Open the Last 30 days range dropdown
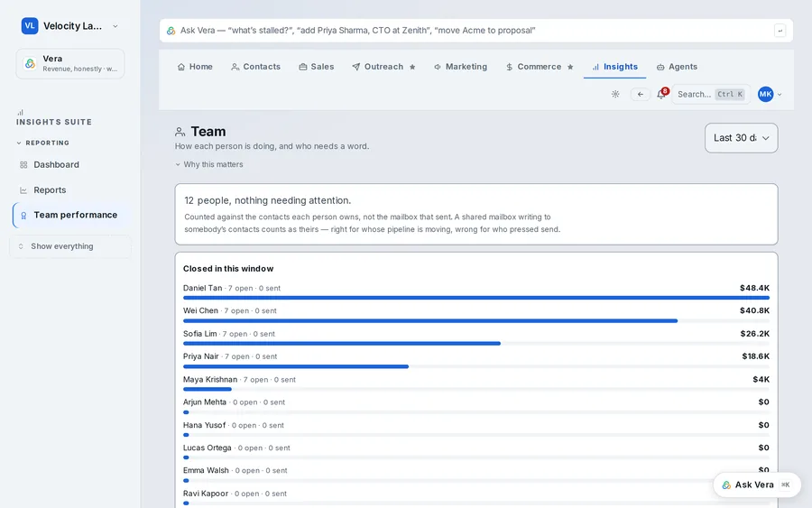 (x=741, y=138)
